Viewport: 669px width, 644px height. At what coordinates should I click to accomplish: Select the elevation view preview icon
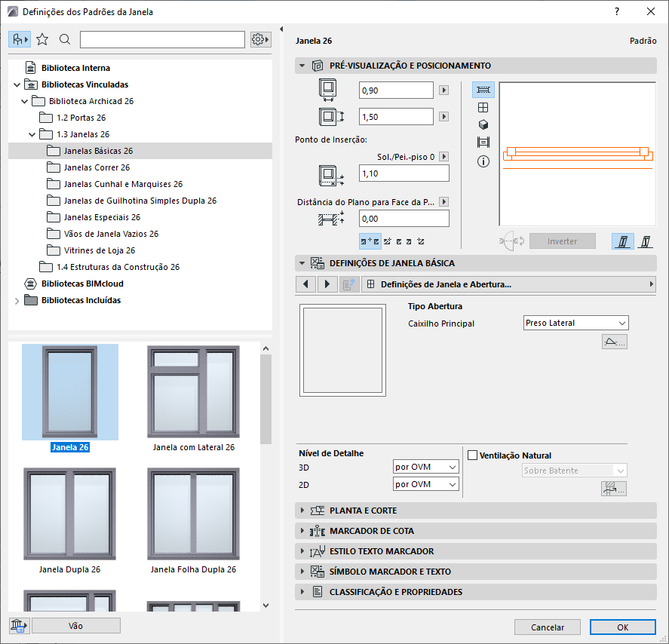click(x=483, y=107)
